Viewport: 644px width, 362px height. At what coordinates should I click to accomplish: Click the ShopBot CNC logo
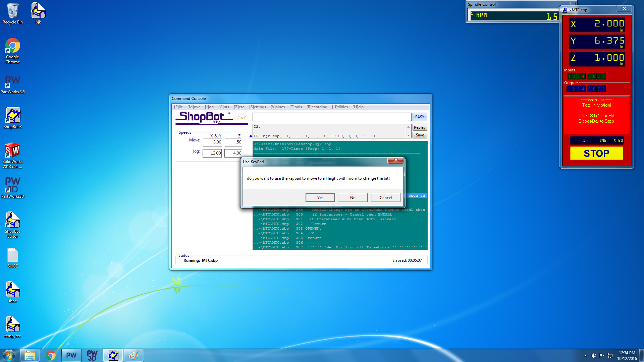pyautogui.click(x=211, y=118)
